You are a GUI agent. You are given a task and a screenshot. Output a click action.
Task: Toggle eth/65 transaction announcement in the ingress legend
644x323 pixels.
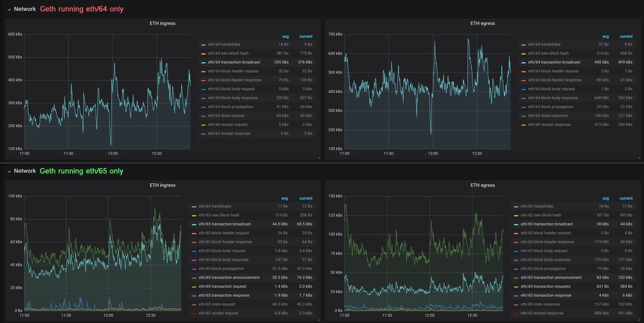229,277
